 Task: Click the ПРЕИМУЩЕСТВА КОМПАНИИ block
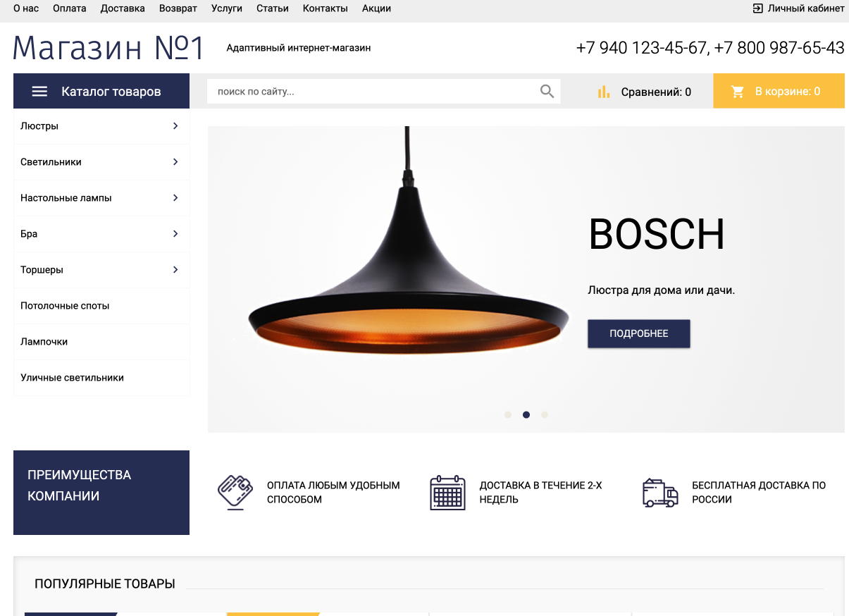101,493
